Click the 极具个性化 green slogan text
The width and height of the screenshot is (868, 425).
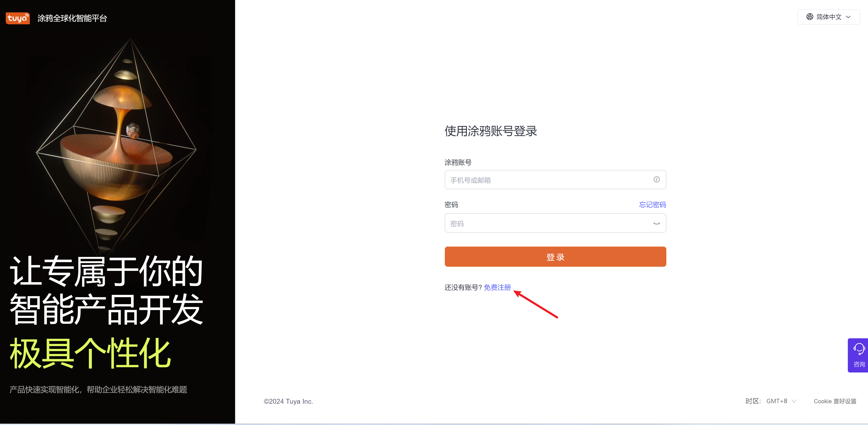[90, 353]
